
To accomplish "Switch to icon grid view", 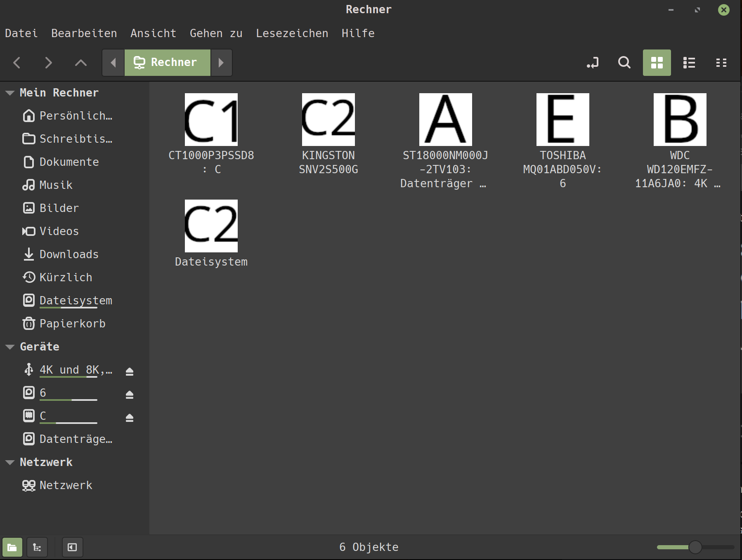I will tap(657, 63).
